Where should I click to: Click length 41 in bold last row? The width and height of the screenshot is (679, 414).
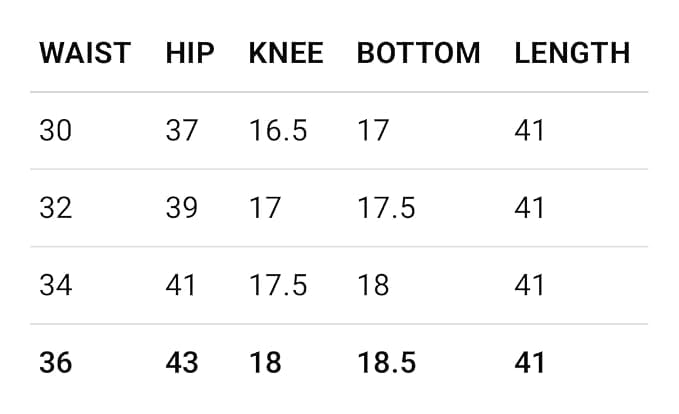tap(530, 362)
